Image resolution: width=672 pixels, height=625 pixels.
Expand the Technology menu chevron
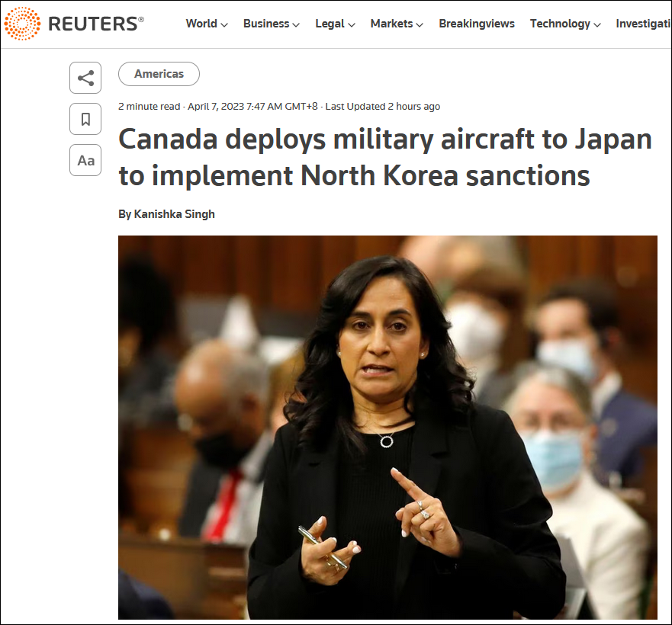coord(597,25)
